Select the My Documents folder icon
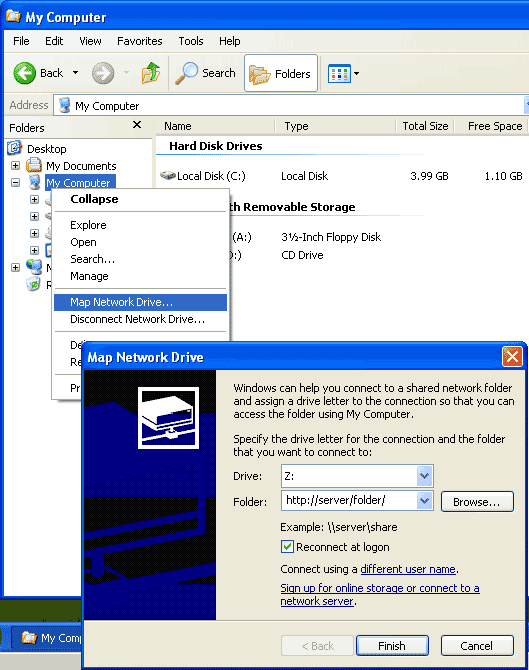 click(34, 165)
